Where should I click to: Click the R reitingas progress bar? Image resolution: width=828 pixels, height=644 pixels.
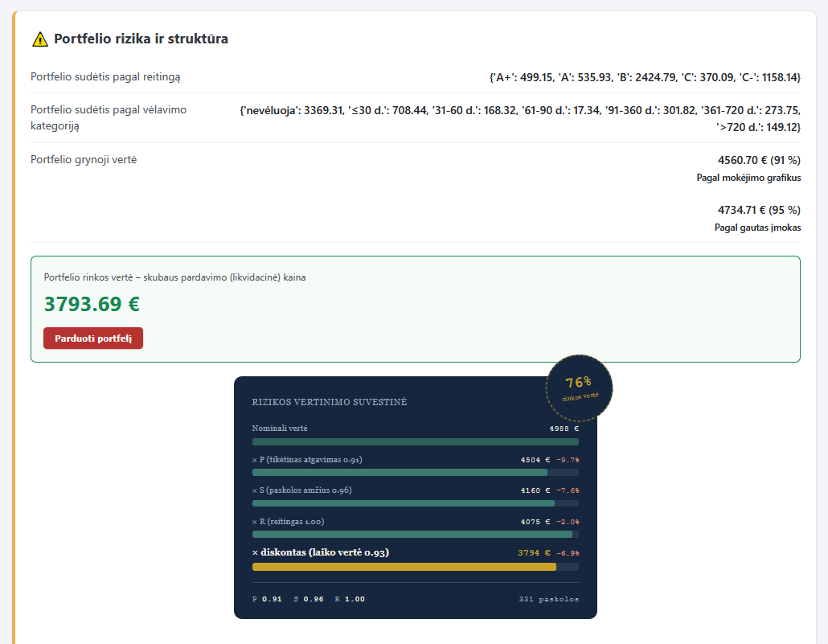[416, 535]
